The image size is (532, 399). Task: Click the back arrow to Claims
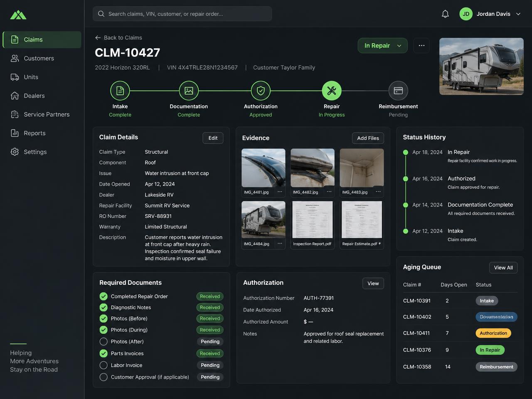coord(98,37)
